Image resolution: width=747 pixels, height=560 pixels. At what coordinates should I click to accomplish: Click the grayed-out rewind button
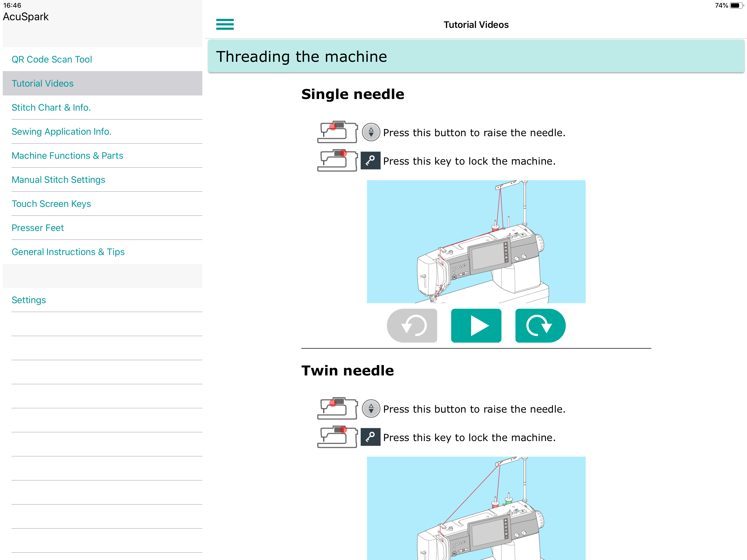tap(412, 326)
